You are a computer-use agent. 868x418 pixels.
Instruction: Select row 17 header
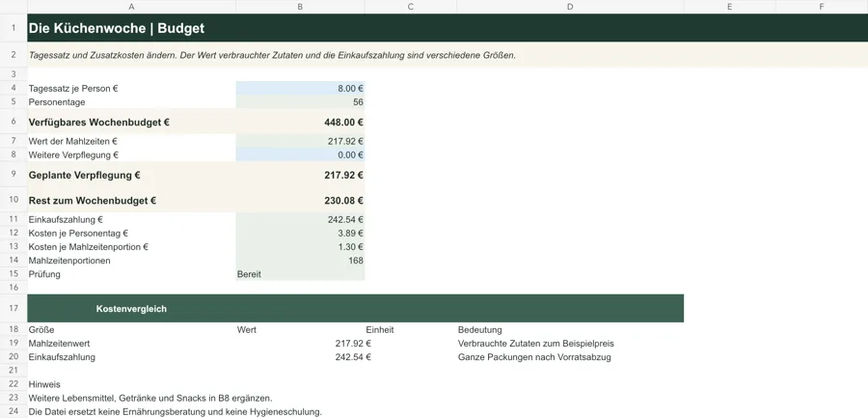[x=14, y=308]
